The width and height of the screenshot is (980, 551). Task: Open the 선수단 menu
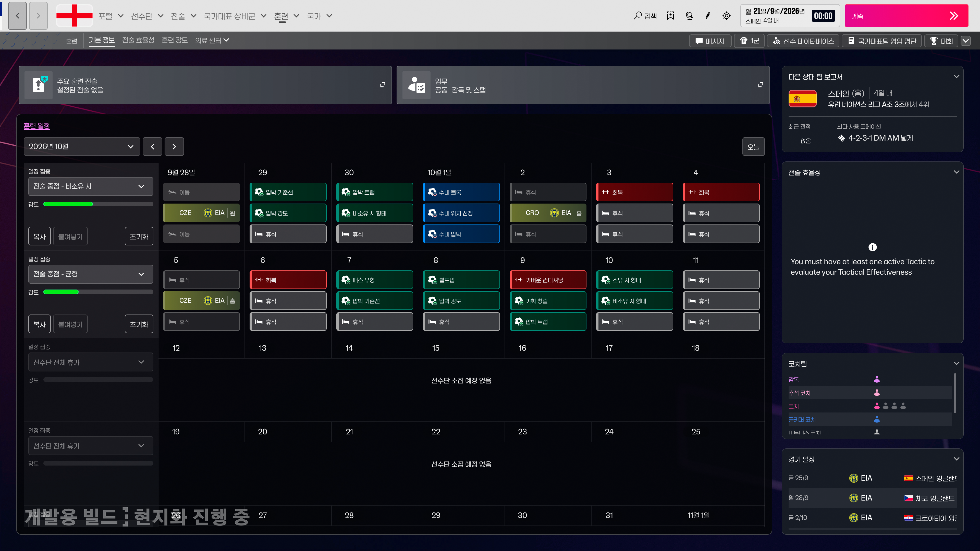click(147, 16)
